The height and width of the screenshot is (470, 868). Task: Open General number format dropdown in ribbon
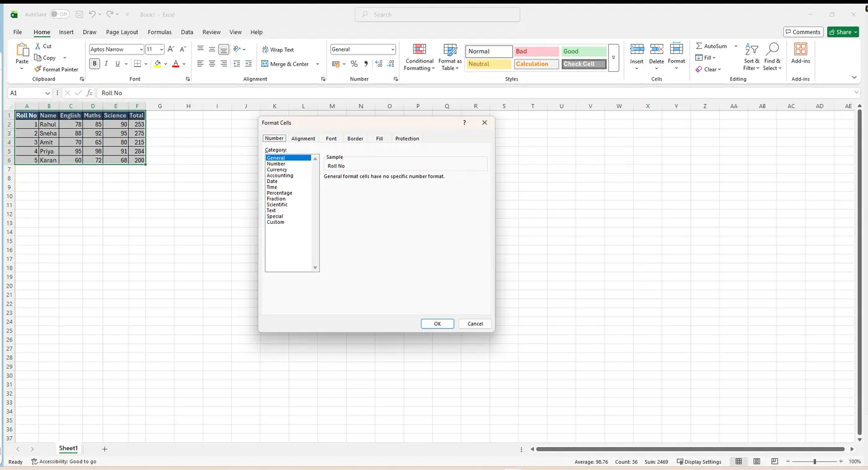coord(393,50)
